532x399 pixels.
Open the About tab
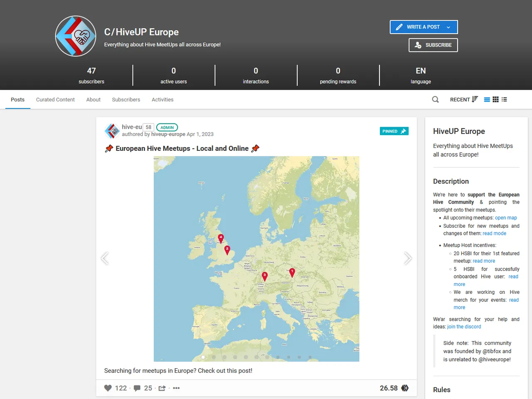(x=94, y=100)
